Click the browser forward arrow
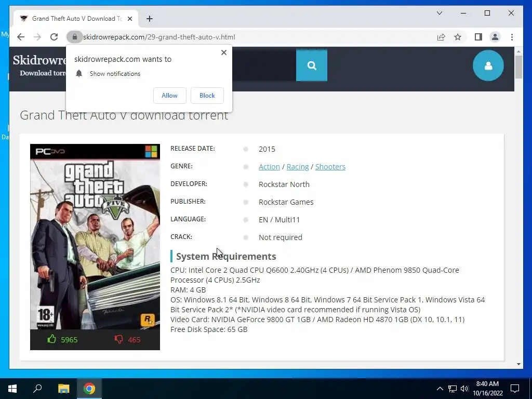532x399 pixels. point(37,37)
